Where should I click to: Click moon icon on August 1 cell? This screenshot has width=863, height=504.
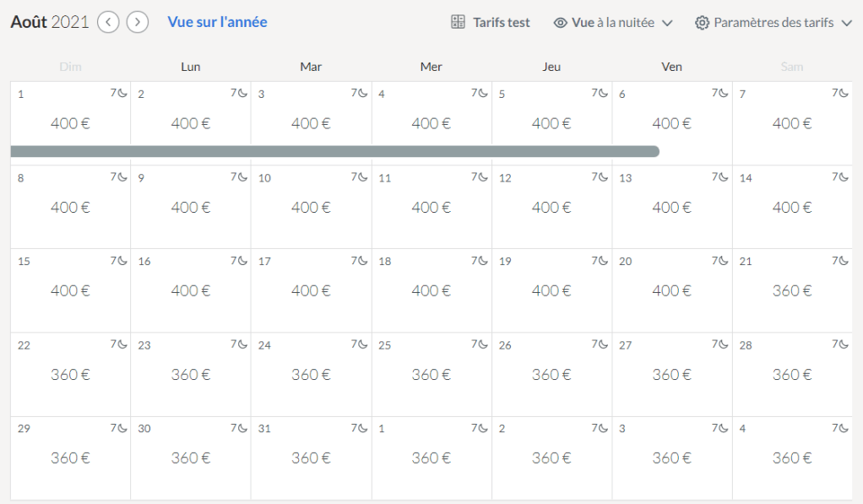(x=122, y=94)
